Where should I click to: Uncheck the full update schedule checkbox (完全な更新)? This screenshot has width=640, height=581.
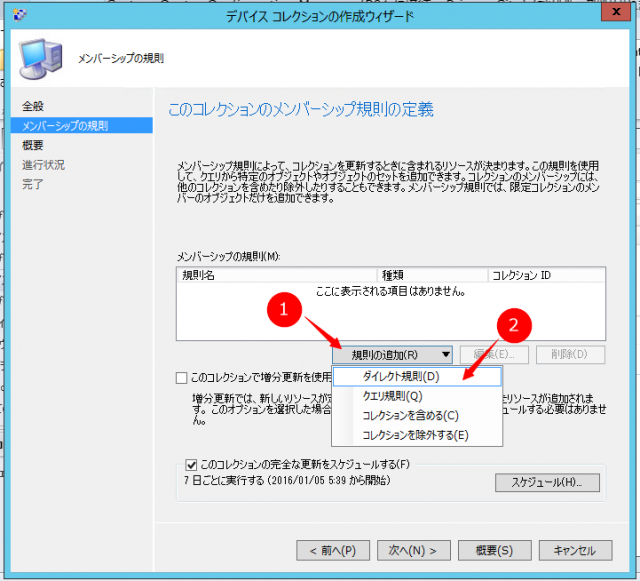[x=191, y=464]
